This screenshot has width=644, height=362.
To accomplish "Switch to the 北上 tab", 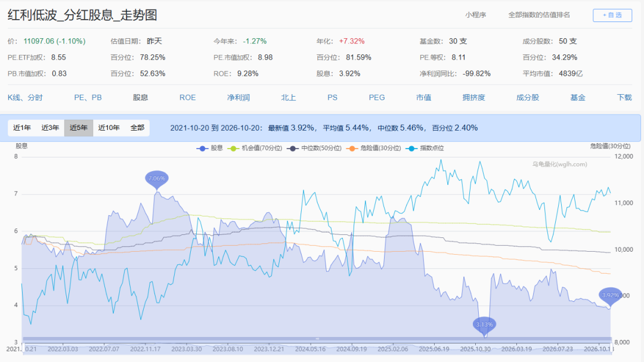I will point(289,98).
